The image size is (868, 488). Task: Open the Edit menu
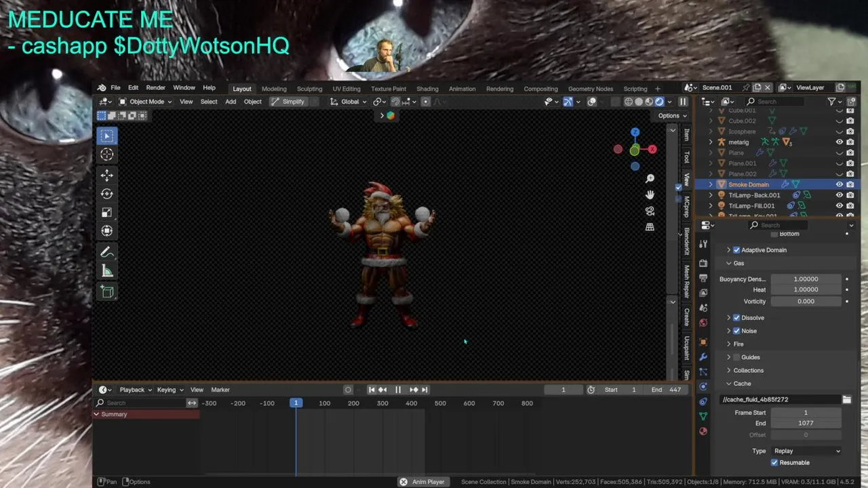(x=133, y=88)
